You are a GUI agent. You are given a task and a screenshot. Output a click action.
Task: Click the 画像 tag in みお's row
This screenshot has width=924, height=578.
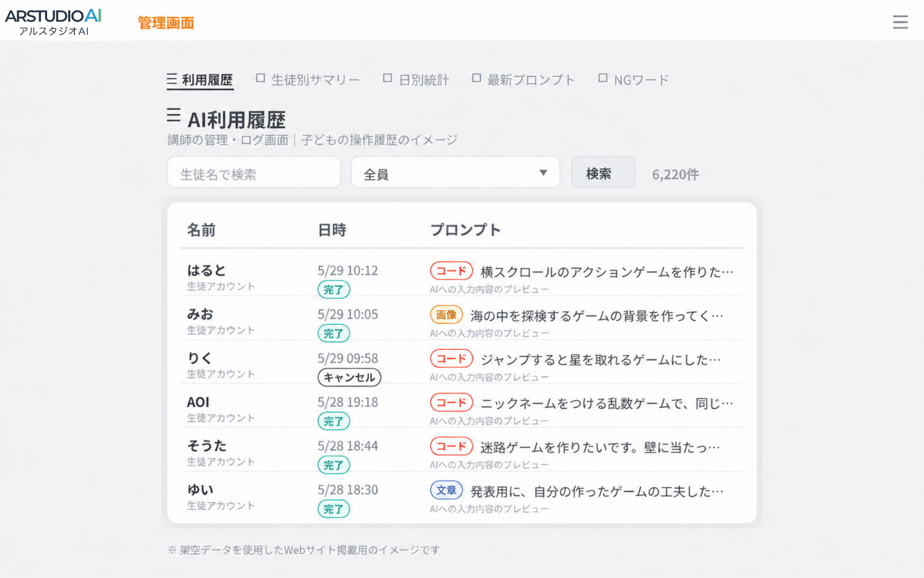(446, 314)
